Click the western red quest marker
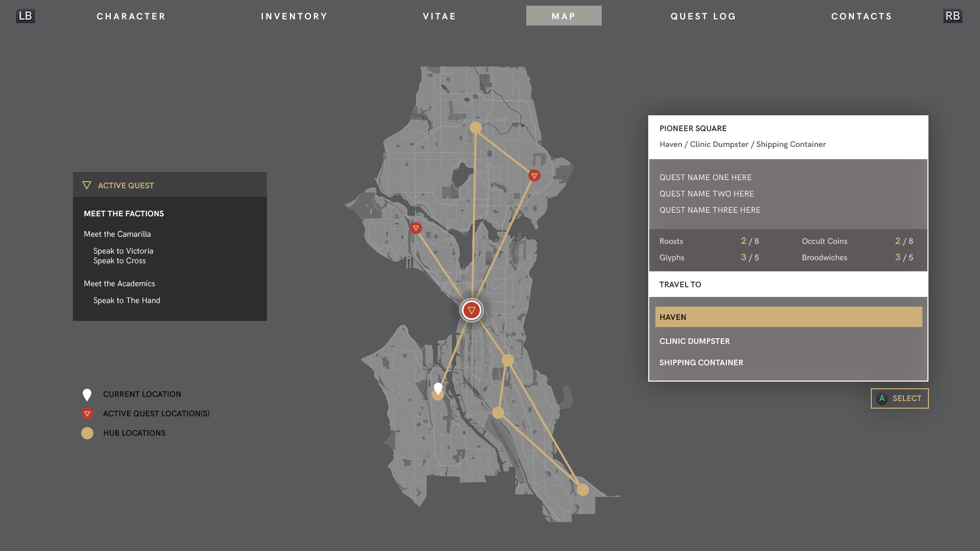Screen dimensions: 980x551 [416, 229]
